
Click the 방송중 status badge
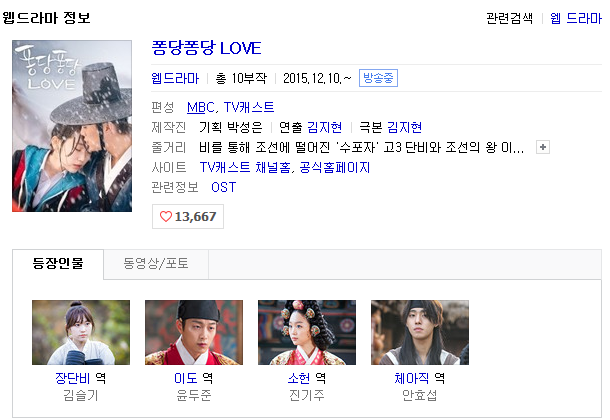[378, 78]
